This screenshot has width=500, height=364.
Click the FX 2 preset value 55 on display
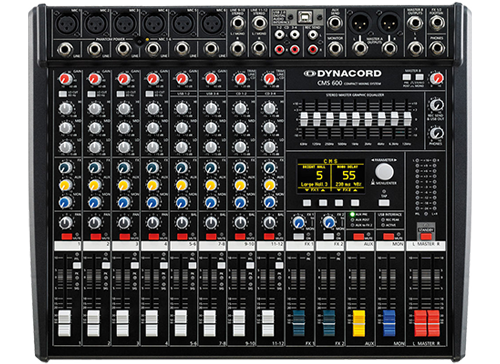click(349, 175)
